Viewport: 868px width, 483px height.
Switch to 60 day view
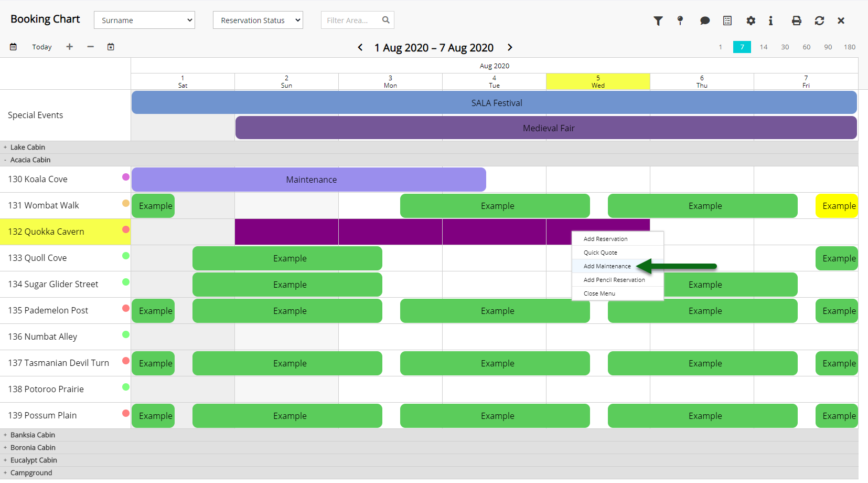coord(807,47)
